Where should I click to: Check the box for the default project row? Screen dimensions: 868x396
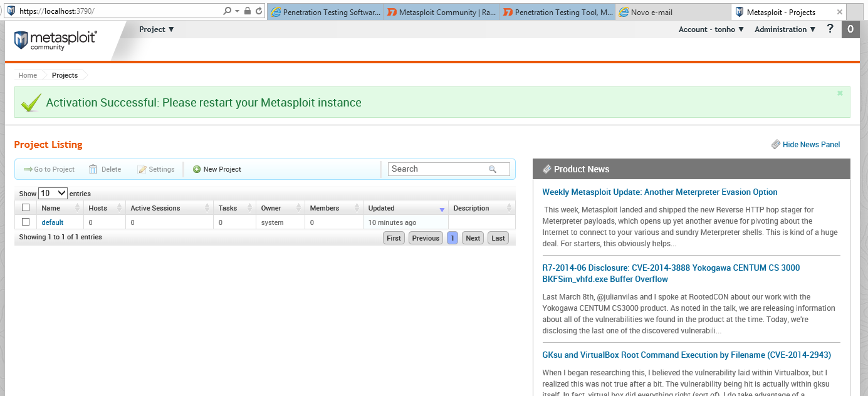(26, 222)
